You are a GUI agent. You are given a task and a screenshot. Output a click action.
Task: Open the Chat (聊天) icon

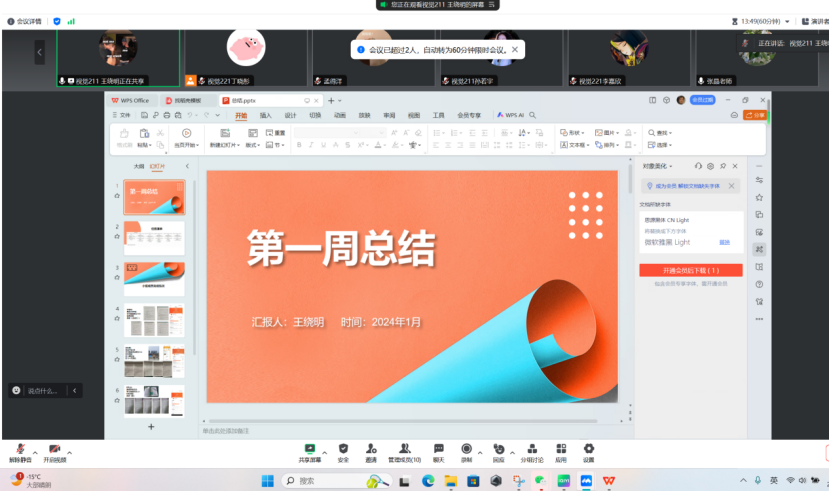(438, 450)
